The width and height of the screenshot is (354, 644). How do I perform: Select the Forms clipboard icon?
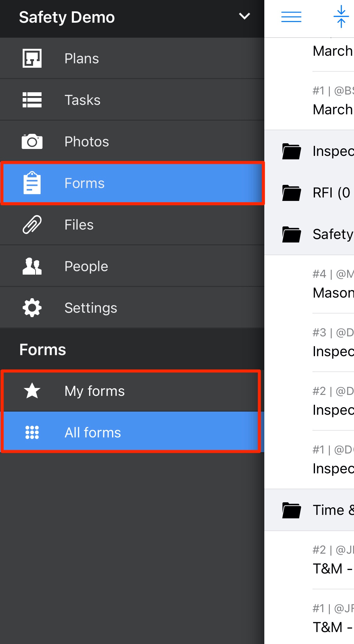tap(32, 183)
